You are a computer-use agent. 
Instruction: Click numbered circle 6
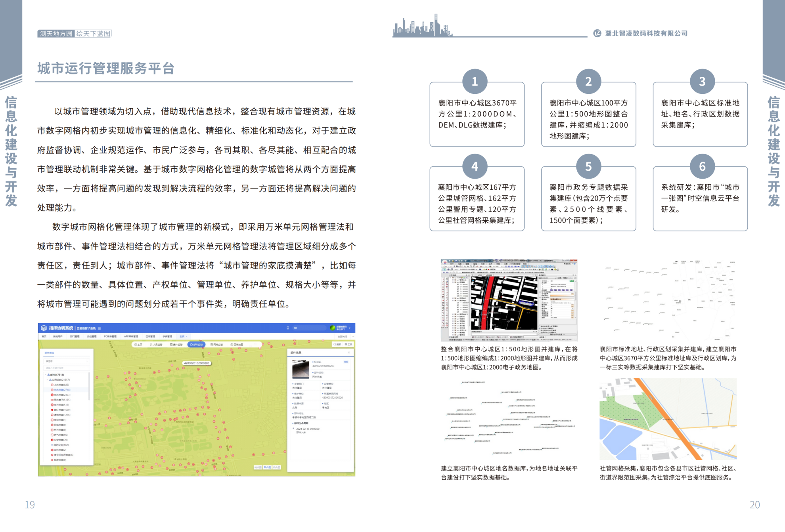click(702, 166)
